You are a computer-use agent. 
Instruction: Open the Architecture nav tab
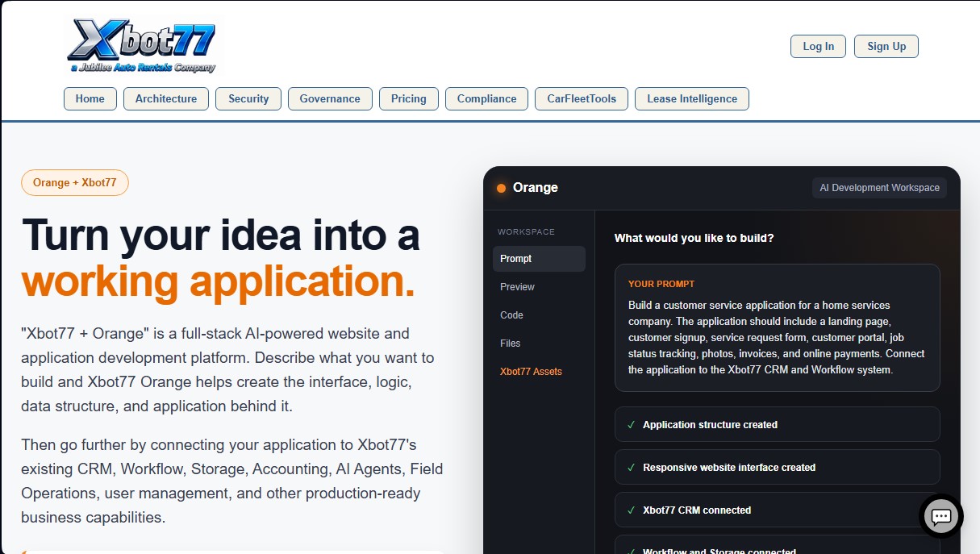coord(166,98)
